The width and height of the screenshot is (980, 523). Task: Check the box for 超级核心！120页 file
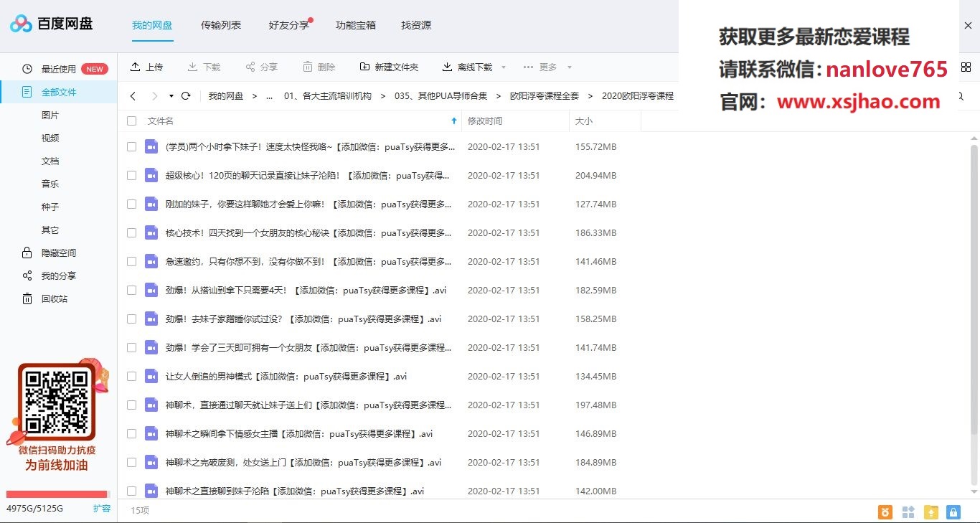131,175
